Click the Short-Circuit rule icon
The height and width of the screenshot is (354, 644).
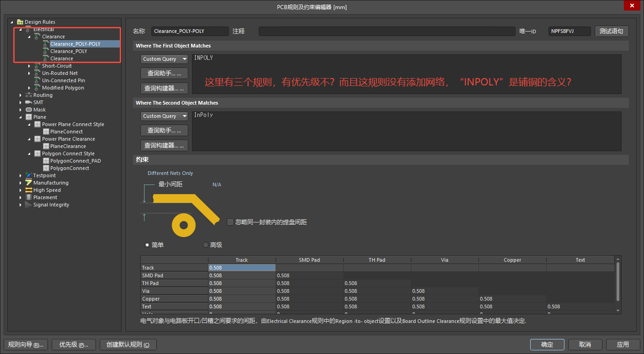37,66
